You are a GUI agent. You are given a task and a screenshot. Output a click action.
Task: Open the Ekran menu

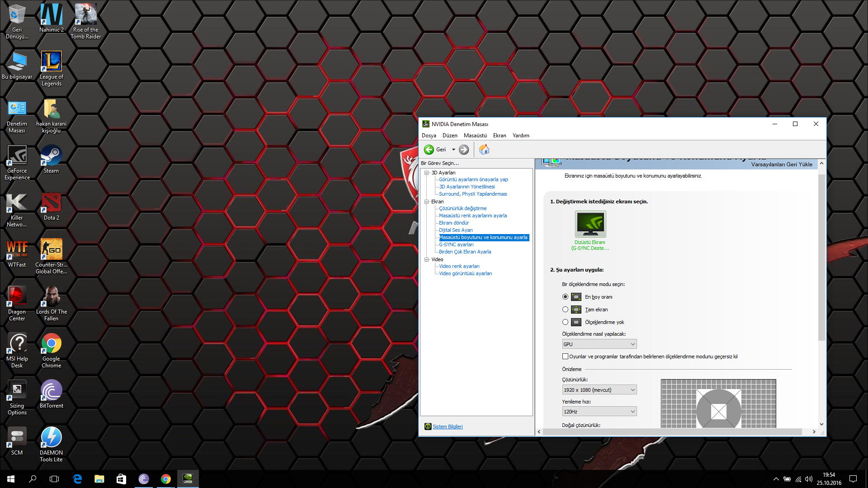[x=500, y=136]
